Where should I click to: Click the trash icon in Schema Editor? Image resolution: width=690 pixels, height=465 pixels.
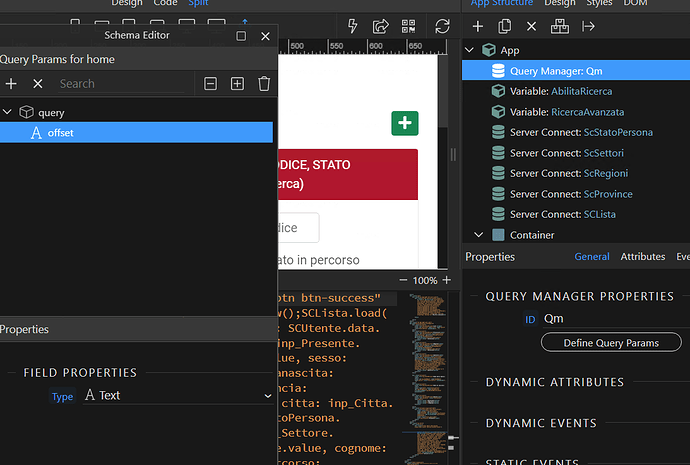264,84
